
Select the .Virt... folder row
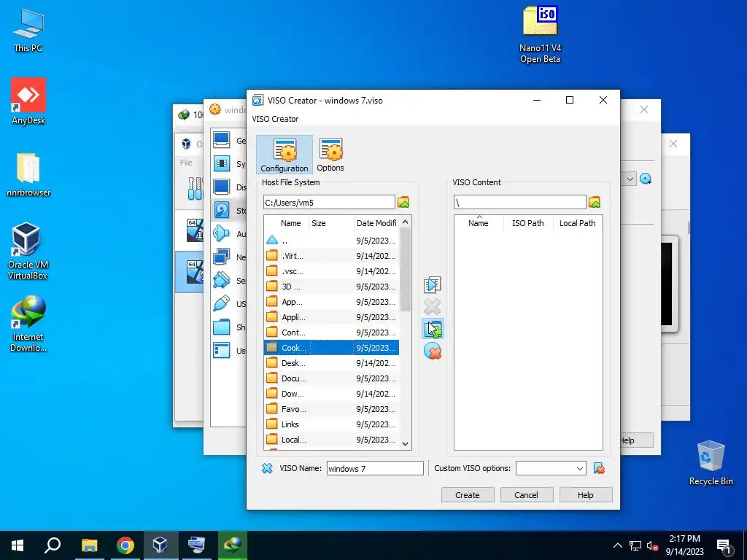(x=332, y=256)
